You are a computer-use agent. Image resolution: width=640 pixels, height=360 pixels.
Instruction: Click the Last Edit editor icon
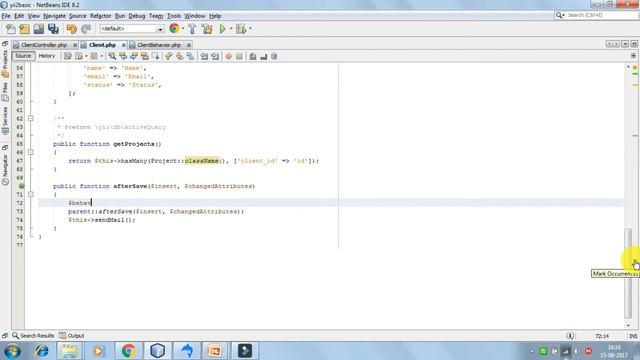[x=68, y=56]
